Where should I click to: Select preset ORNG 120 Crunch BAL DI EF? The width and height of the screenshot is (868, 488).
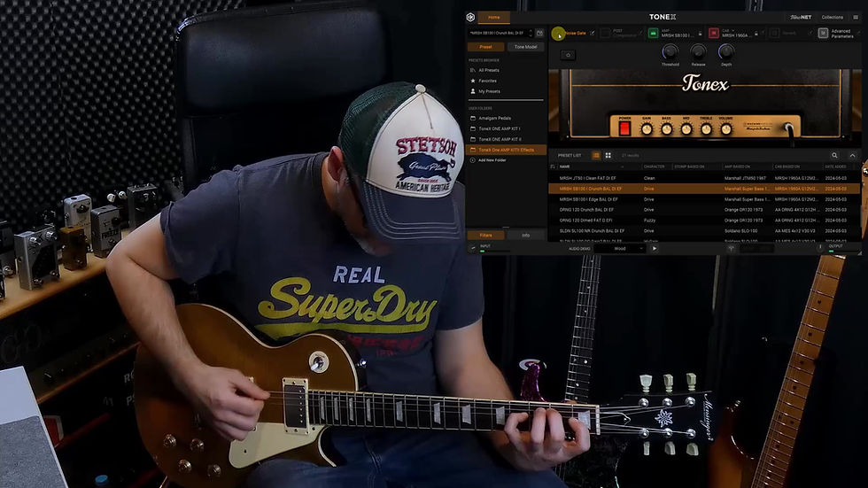pos(704,210)
